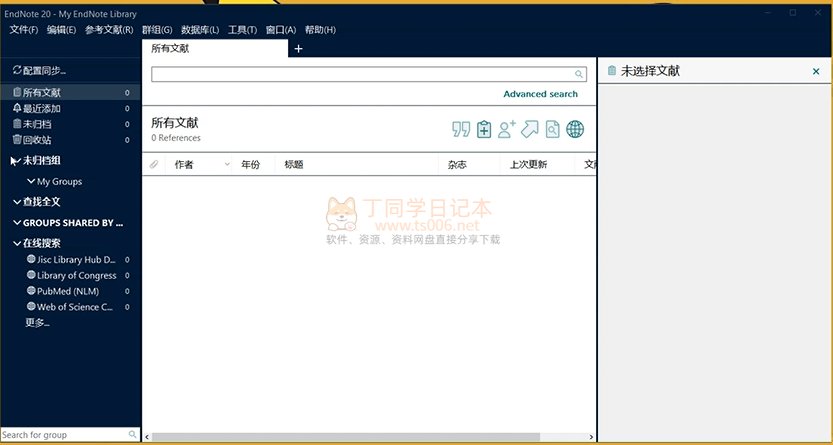The image size is (833, 445).
Task: Click the insert citation quote icon
Action: (x=461, y=129)
